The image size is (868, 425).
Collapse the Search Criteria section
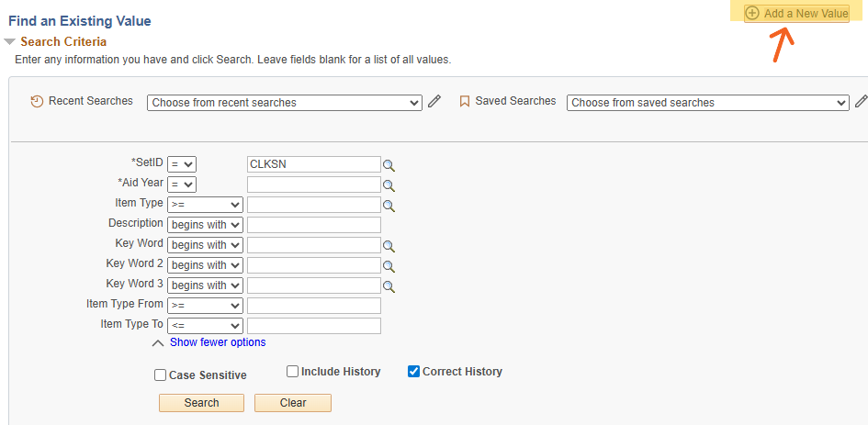coord(10,42)
